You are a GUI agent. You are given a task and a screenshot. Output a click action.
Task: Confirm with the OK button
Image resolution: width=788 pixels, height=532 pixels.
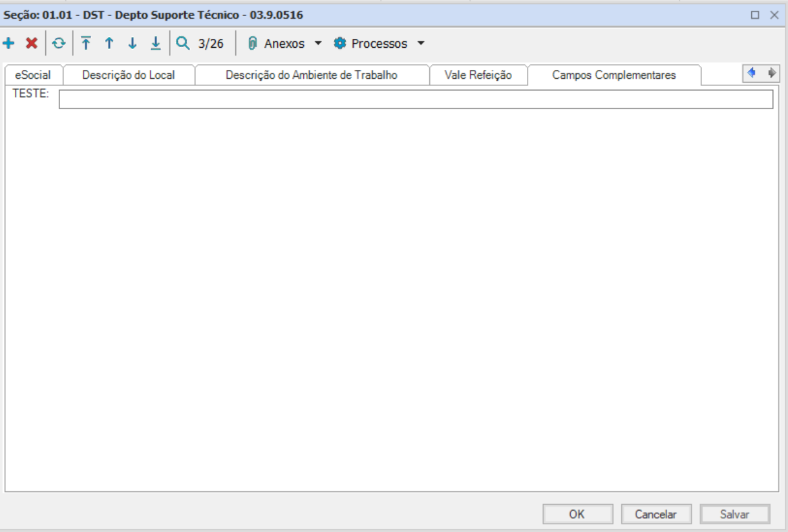point(577,515)
